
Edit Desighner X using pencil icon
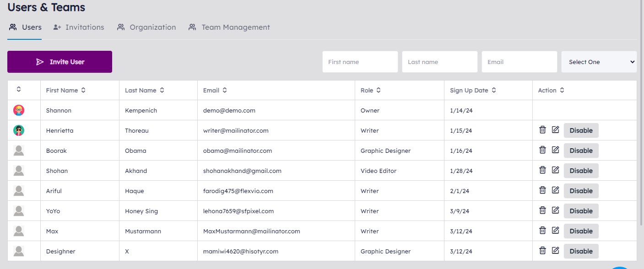tap(556, 251)
